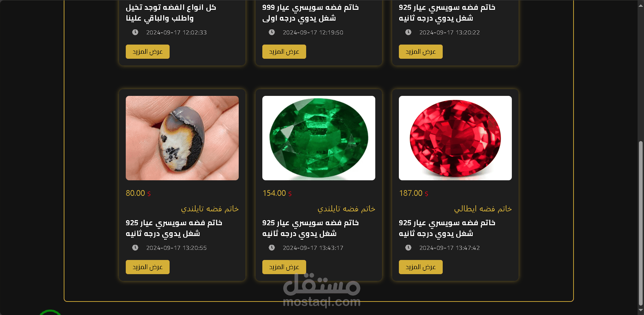This screenshot has height=315, width=644.
Task: Click clock icon beside 13:20:55 timestamp
Action: (135, 248)
